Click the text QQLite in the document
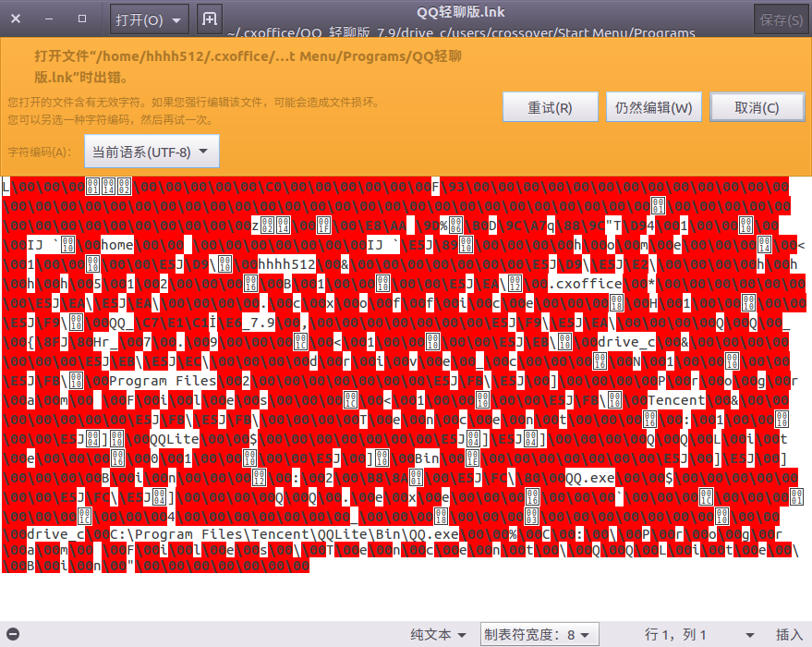The width and height of the screenshot is (812, 647). [x=175, y=439]
